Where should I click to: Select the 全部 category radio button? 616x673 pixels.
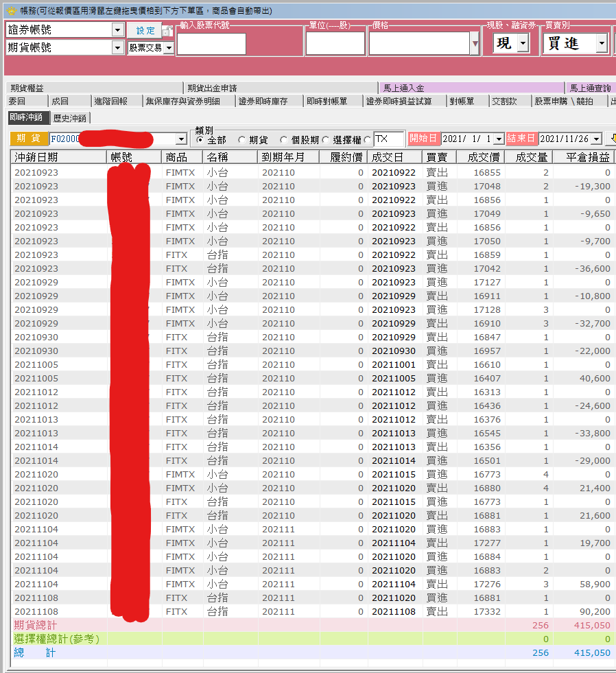point(200,140)
